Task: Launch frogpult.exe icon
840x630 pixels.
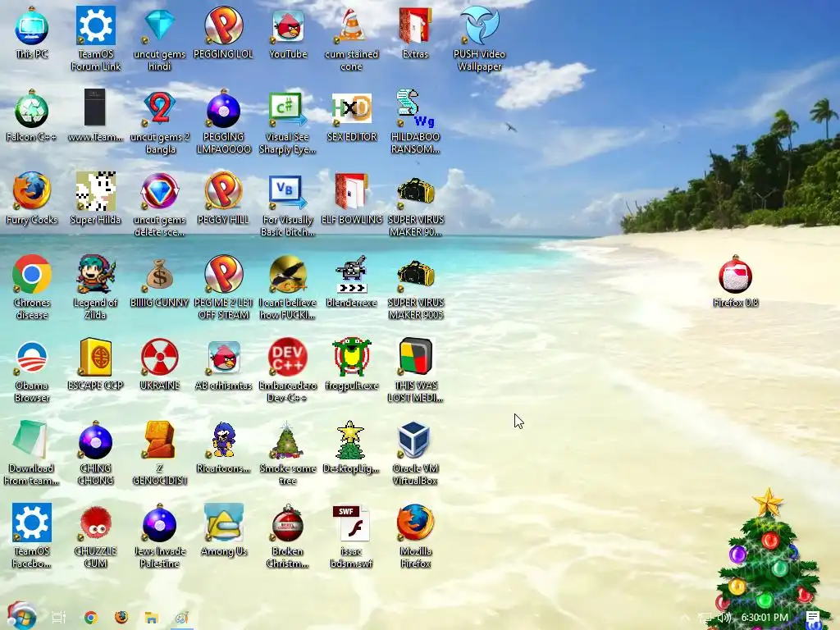Action: point(351,363)
